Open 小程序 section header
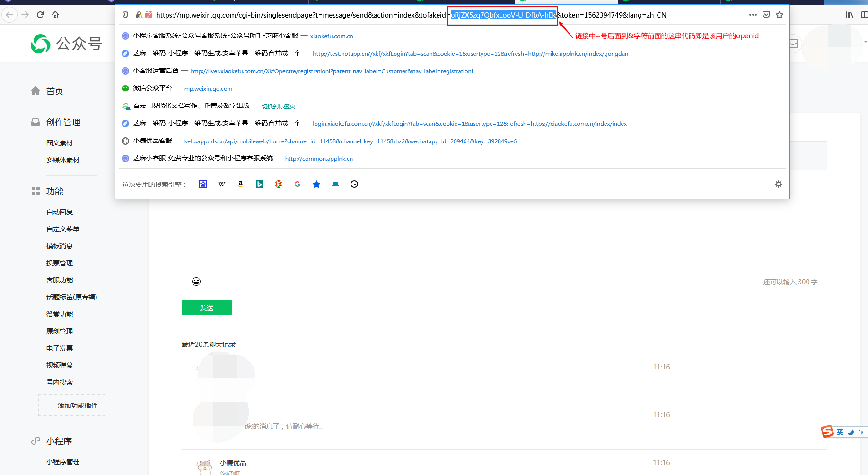 pos(59,441)
